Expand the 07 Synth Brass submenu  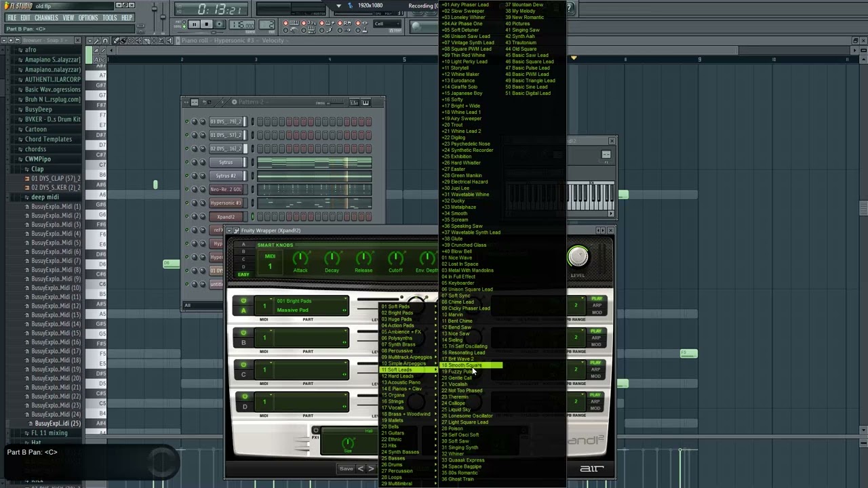point(407,344)
